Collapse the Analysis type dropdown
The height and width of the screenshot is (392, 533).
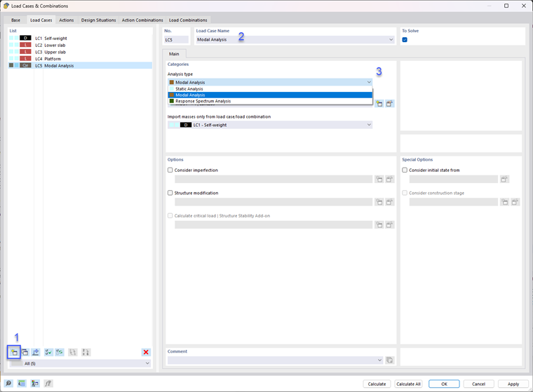point(369,82)
